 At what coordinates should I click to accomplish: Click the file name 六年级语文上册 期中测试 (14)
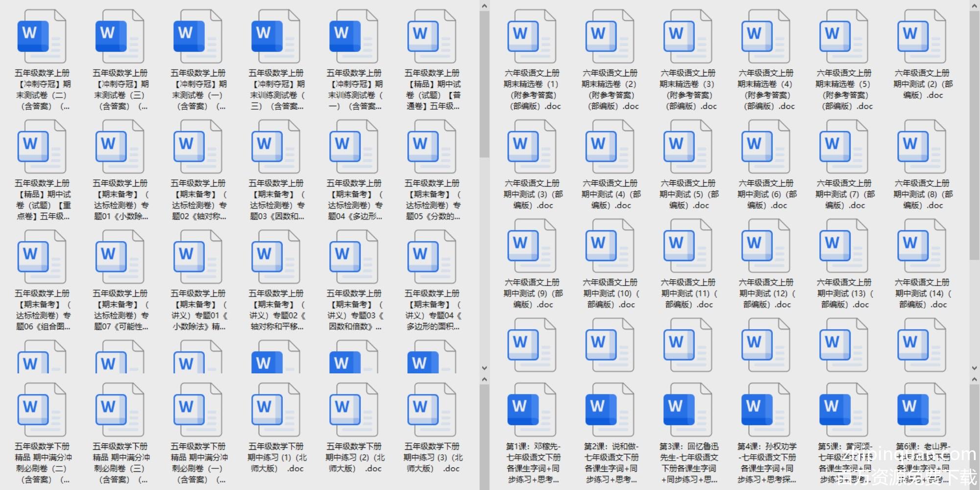point(922,294)
